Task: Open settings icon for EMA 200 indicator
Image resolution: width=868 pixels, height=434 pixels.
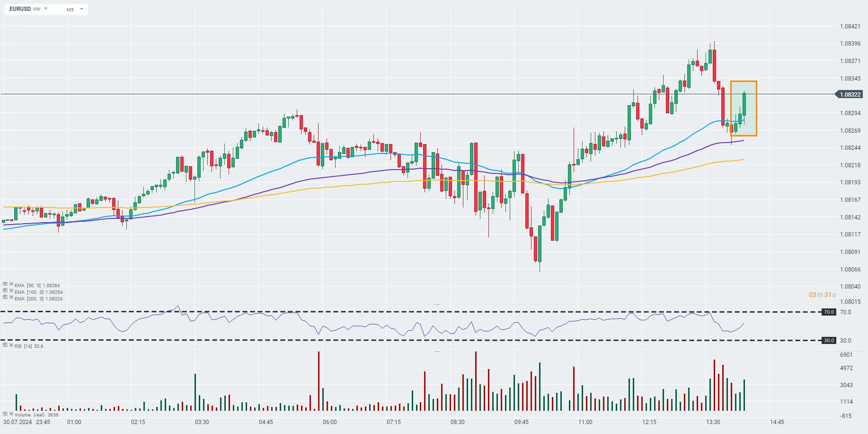Action: (5, 298)
